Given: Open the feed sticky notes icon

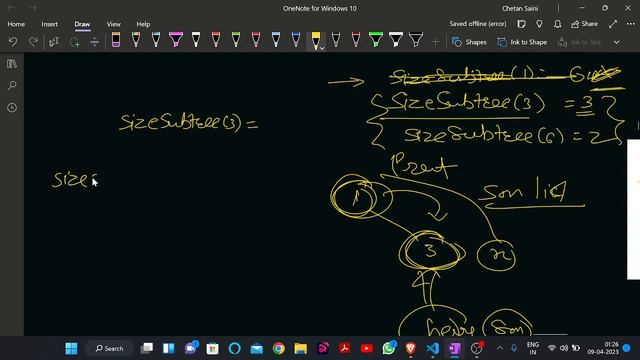Looking at the screenshot, I should point(521,24).
